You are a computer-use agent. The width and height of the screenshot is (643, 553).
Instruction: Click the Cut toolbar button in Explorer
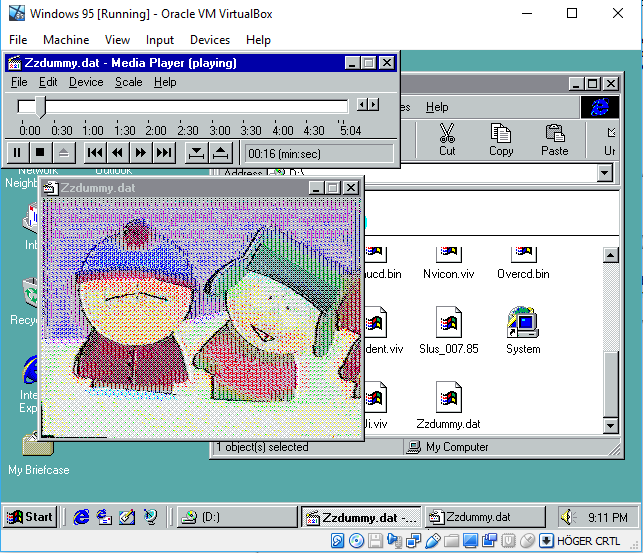447,139
